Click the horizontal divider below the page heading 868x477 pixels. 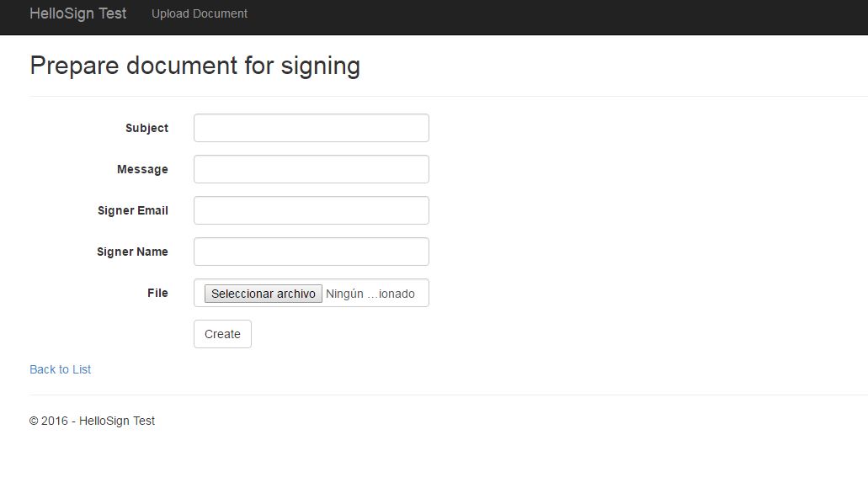click(x=449, y=96)
